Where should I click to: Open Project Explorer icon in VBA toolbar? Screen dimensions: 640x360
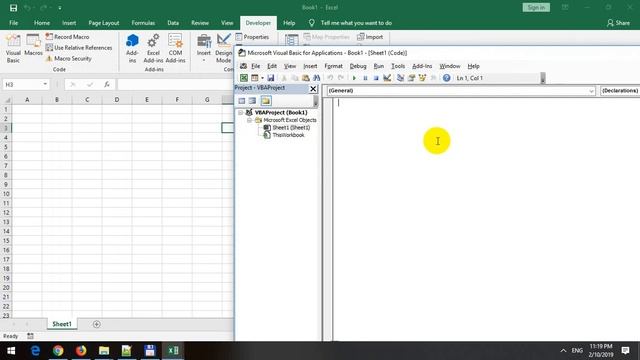point(400,78)
